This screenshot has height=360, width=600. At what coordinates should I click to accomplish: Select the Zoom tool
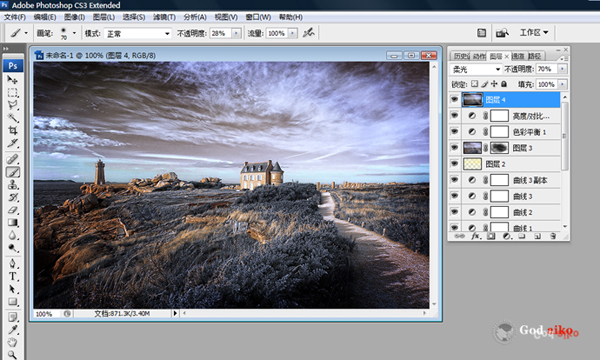pyautogui.click(x=13, y=355)
